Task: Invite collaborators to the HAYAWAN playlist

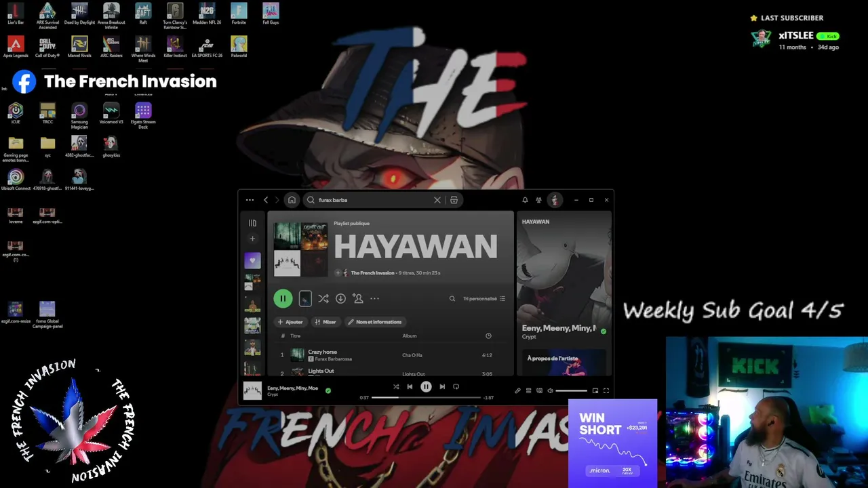Action: coord(357,298)
